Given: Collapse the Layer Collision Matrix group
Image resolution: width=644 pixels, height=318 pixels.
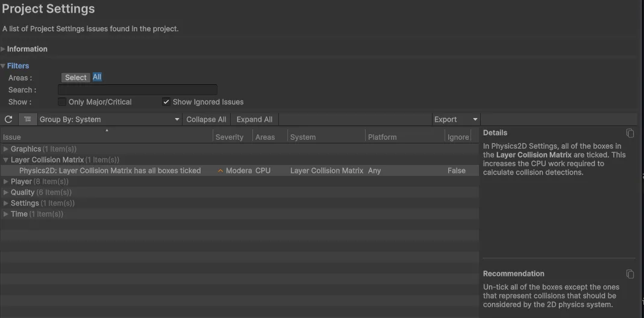Looking at the screenshot, I should point(6,160).
